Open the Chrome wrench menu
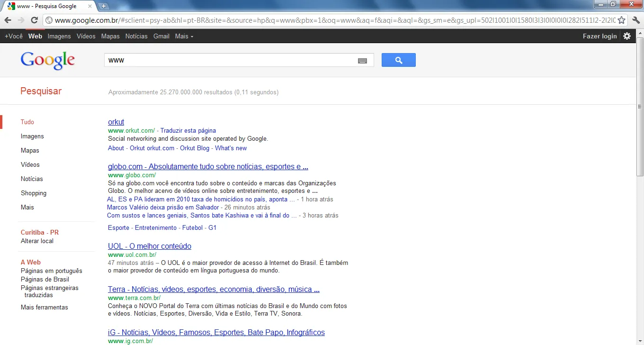 636,20
